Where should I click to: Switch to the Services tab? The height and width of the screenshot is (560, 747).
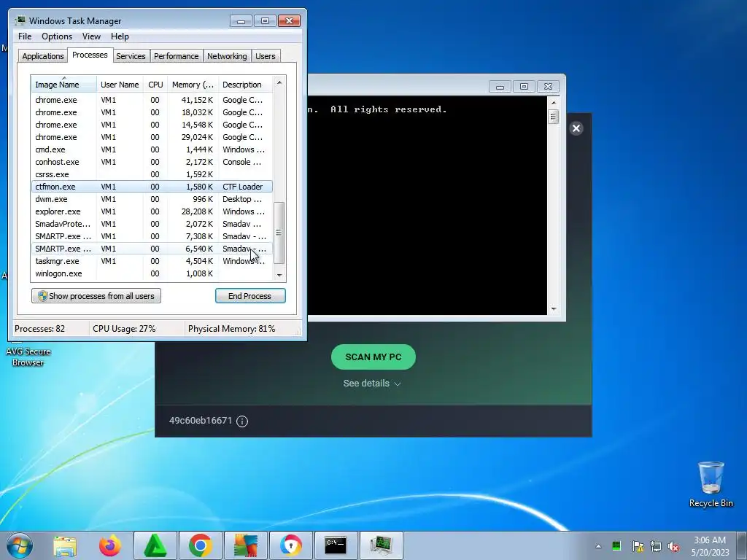click(x=131, y=55)
